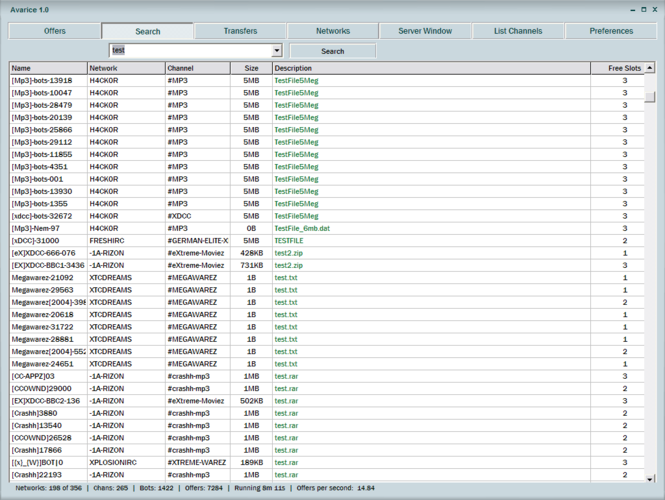Viewport: 665px width, 500px height.
Task: Open the List Channels tab
Action: (x=518, y=31)
